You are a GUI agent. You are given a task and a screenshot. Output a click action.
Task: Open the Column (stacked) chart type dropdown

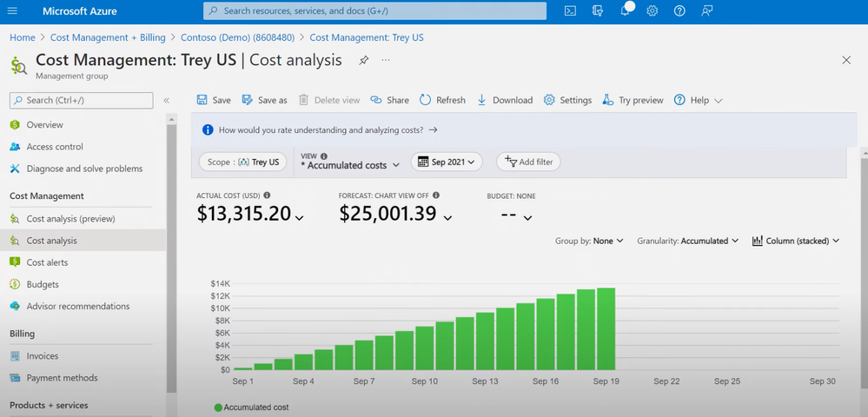coord(795,241)
